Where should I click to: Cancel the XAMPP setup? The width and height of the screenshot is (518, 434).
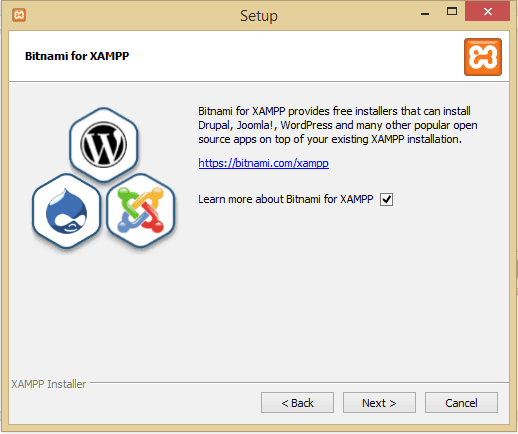point(461,403)
